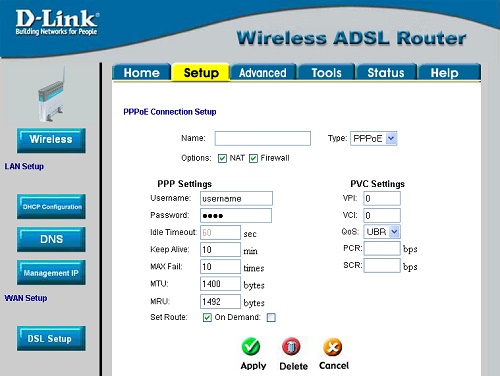This screenshot has height=376, width=500.
Task: Enable the On Demand checkbox
Action: [271, 317]
